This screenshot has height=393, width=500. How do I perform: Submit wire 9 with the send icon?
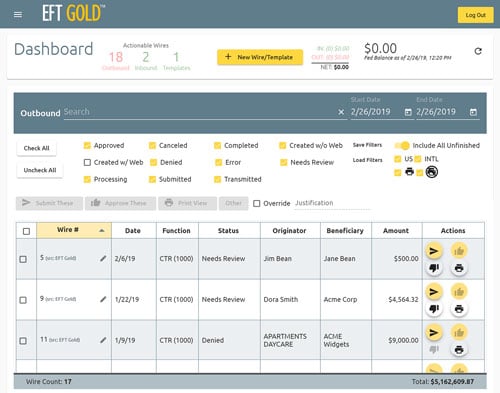(434, 292)
